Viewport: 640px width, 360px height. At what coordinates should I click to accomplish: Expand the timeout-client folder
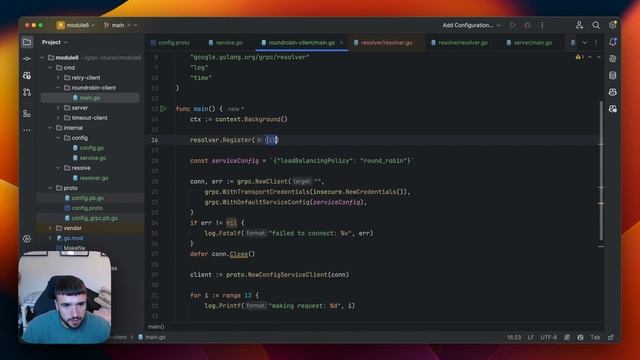click(58, 118)
